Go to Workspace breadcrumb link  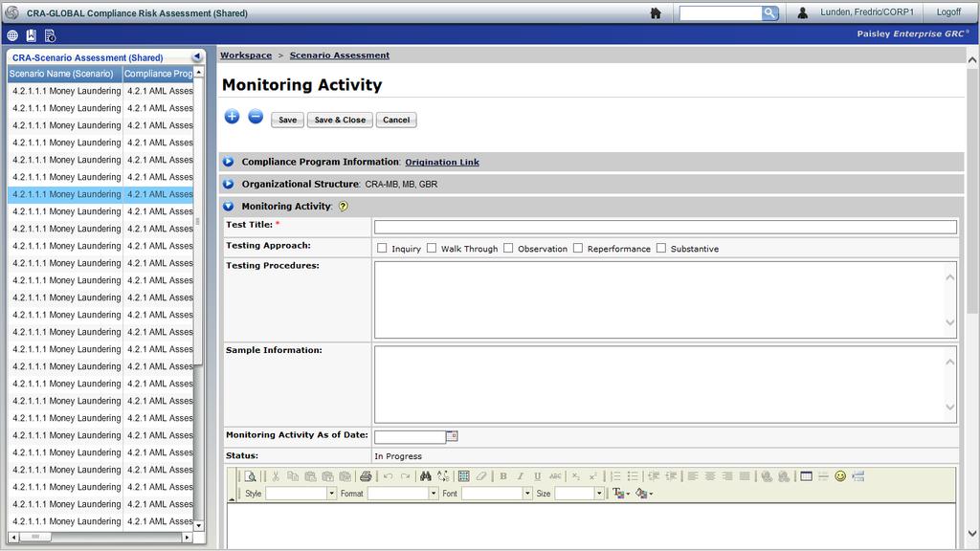point(246,55)
